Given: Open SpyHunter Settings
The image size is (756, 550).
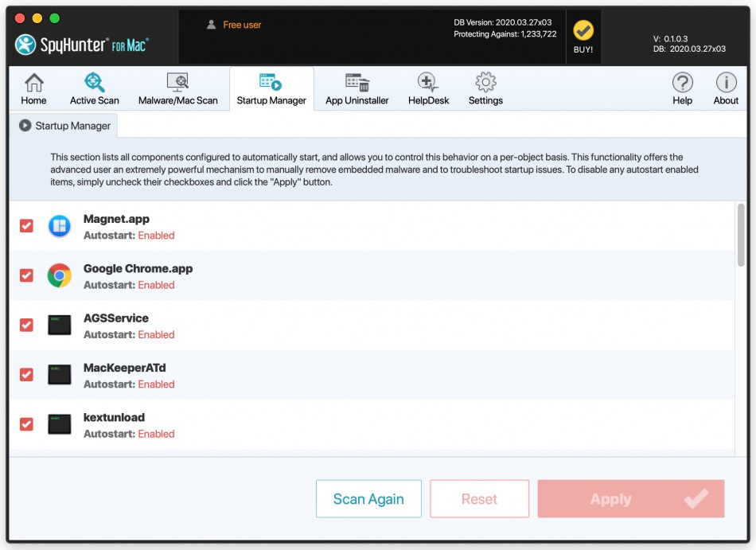Looking at the screenshot, I should [x=485, y=88].
